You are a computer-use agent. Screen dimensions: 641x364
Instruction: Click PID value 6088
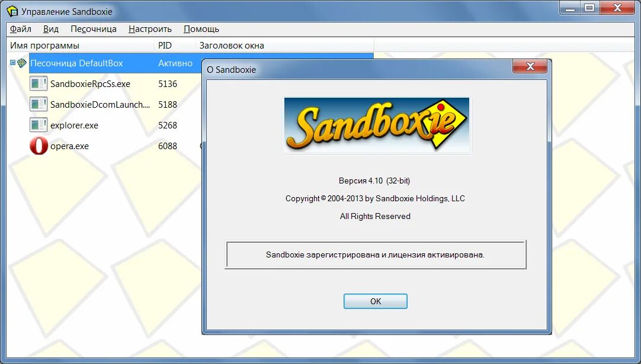tap(168, 146)
